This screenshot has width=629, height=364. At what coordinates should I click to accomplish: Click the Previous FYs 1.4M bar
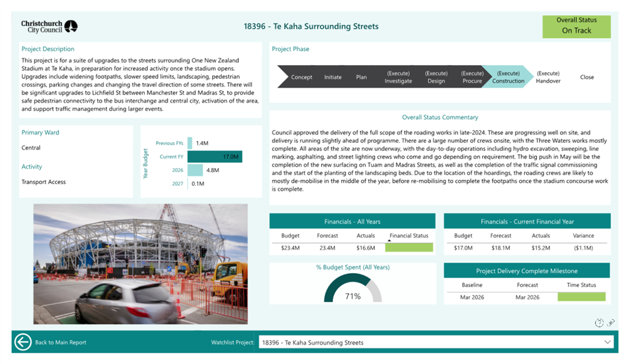coord(190,143)
